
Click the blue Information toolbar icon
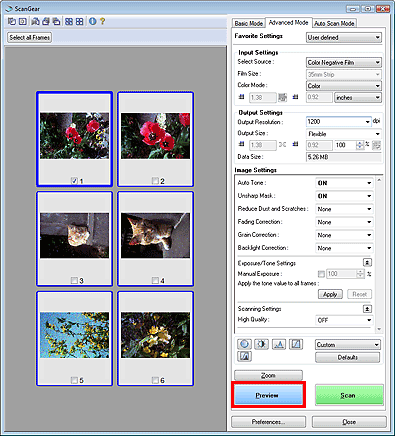pyautogui.click(x=93, y=22)
